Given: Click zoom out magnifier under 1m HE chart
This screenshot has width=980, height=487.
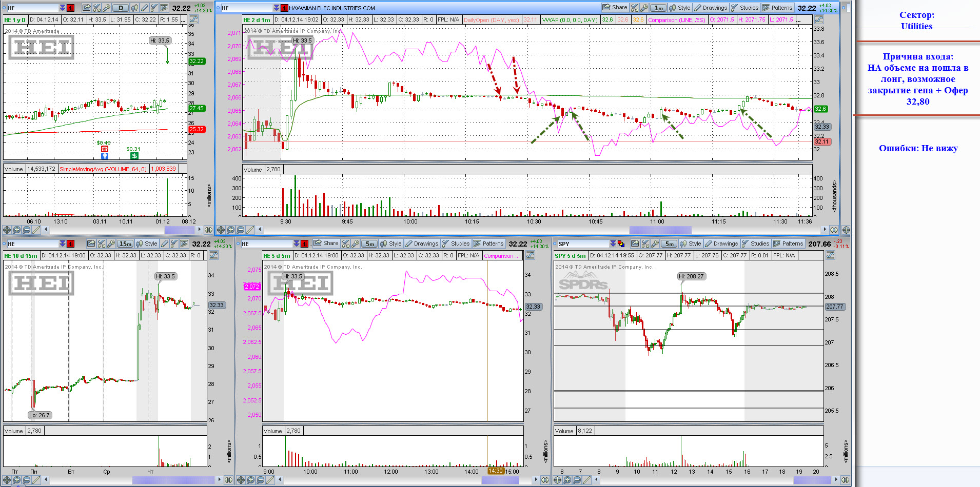Looking at the screenshot, I should [x=241, y=230].
